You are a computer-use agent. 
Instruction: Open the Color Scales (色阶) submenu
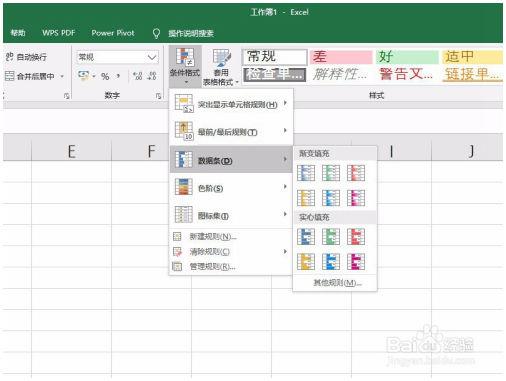point(231,187)
